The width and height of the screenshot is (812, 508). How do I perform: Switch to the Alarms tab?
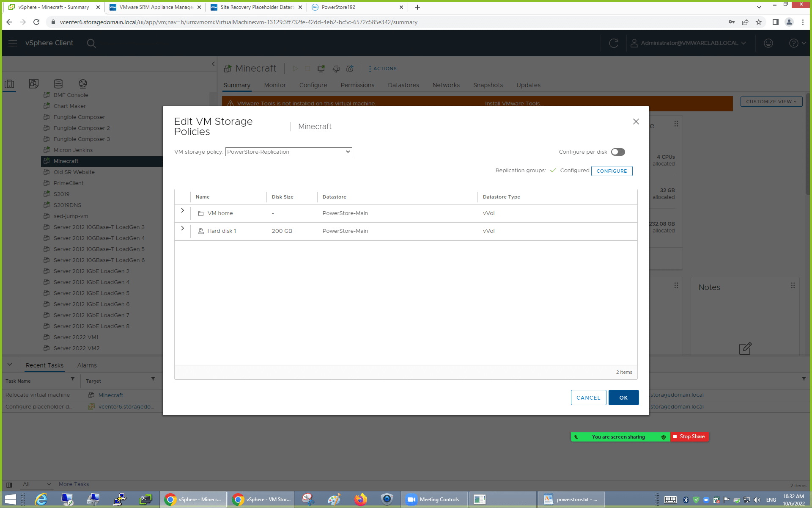(x=87, y=365)
